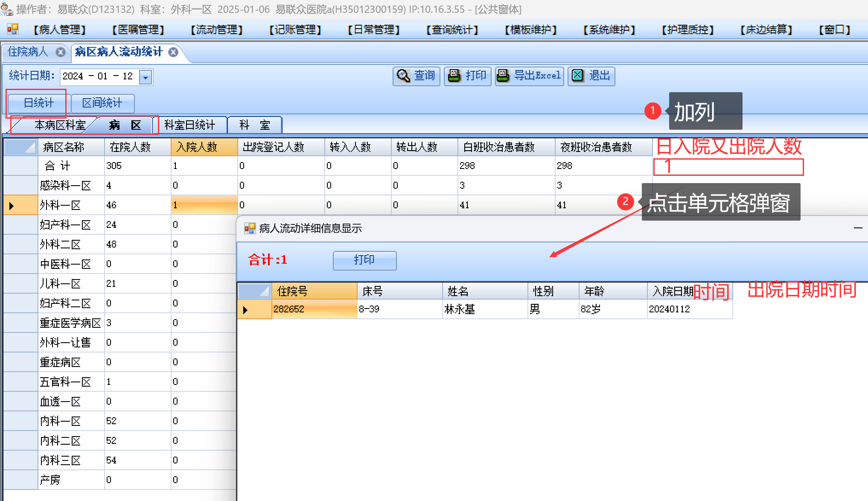
Task: Click the 打印 printer toolbar button
Action: (468, 76)
